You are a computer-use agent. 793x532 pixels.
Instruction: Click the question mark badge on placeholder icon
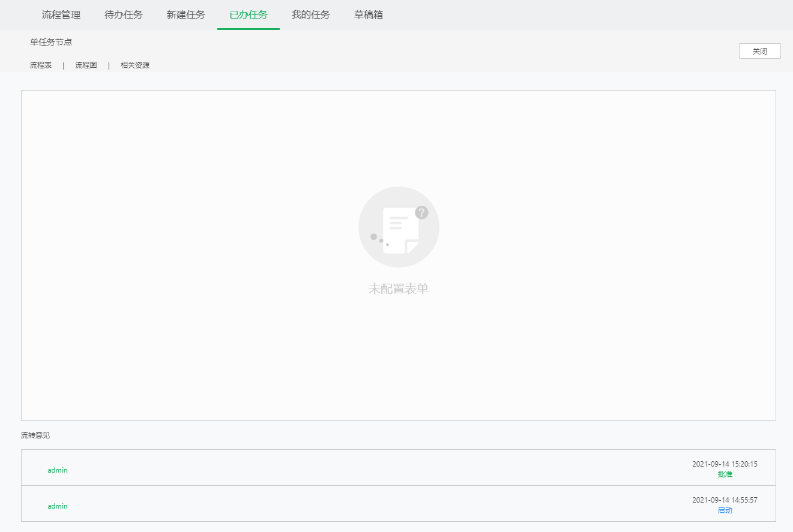pos(422,211)
